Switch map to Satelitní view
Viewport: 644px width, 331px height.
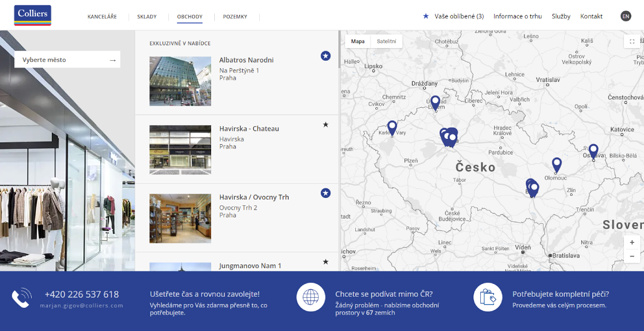[386, 41]
